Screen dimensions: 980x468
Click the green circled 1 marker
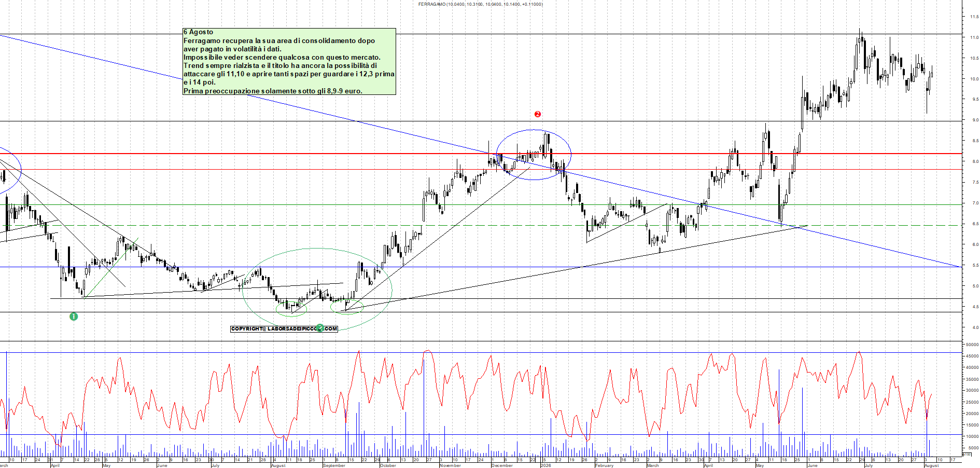pyautogui.click(x=74, y=316)
